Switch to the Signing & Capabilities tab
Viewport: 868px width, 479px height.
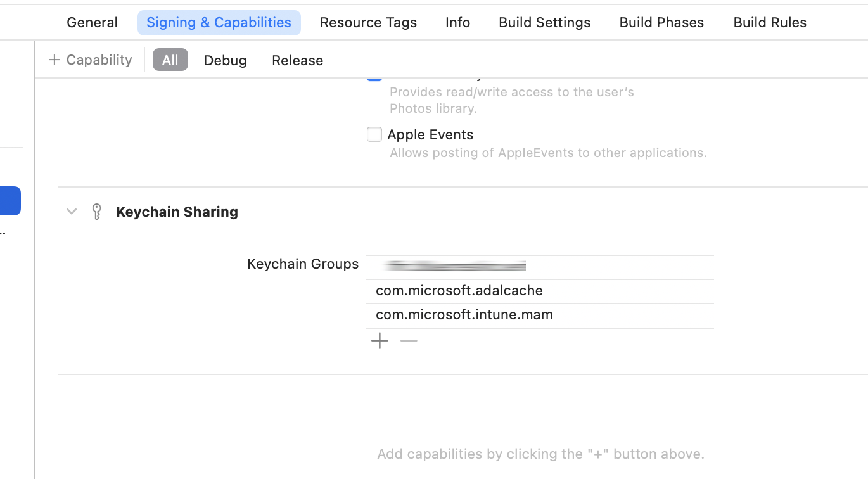tap(219, 22)
